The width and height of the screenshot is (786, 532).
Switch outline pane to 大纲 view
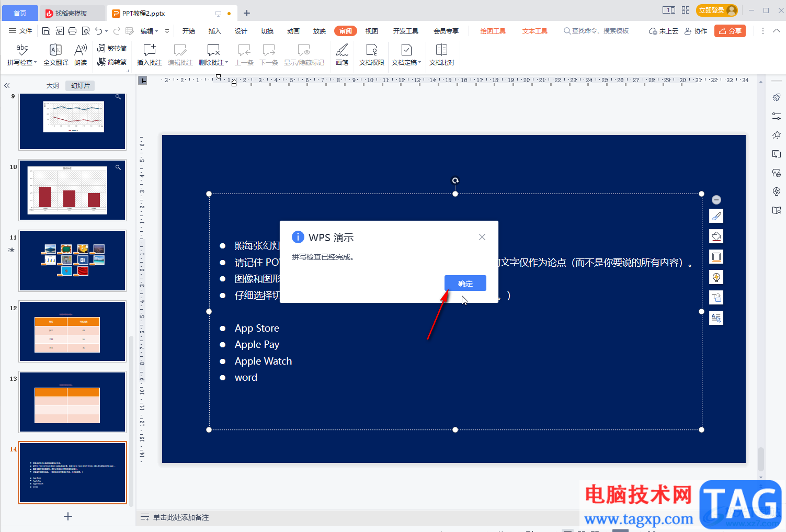click(x=53, y=85)
